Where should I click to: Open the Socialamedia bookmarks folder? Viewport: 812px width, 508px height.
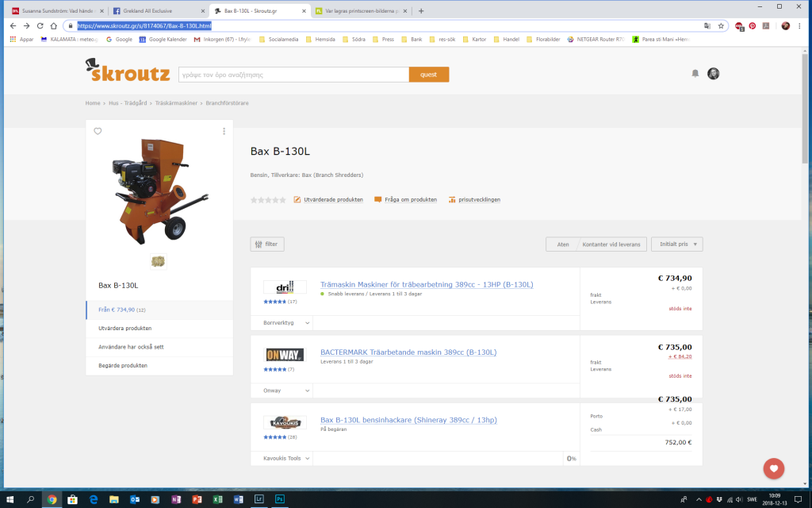tap(278, 40)
